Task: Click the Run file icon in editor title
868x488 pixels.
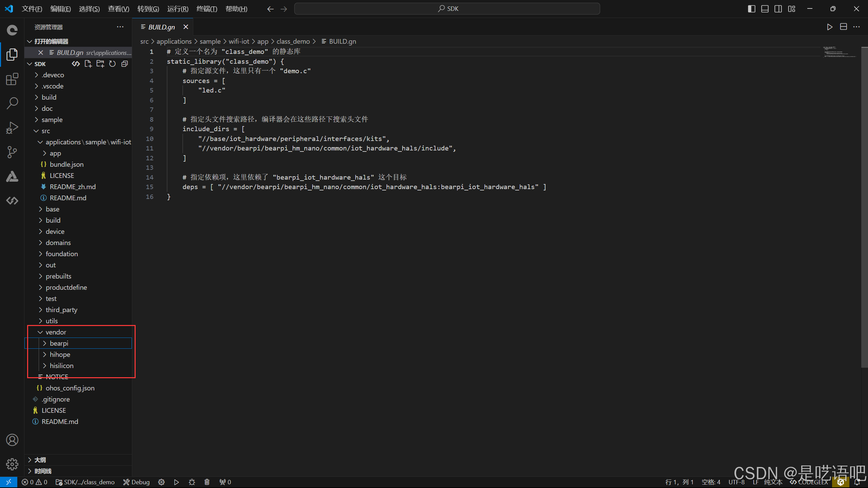Action: (829, 27)
